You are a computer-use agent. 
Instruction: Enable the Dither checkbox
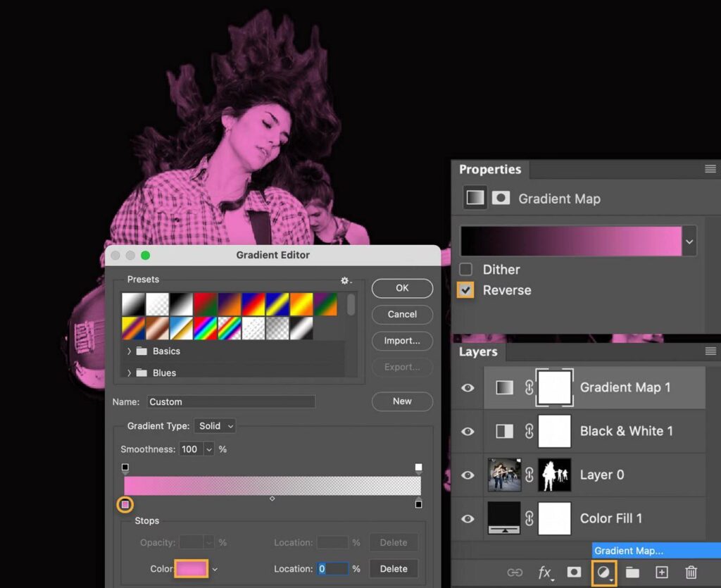465,270
